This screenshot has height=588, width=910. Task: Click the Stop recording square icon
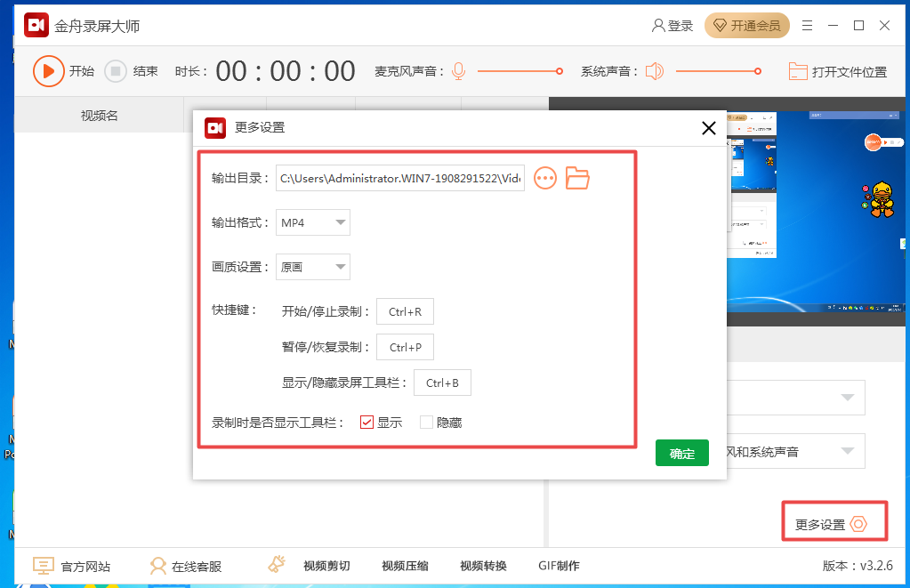(x=116, y=71)
